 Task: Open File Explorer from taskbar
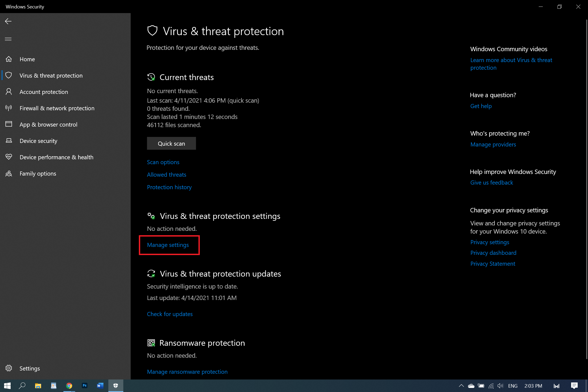38,386
